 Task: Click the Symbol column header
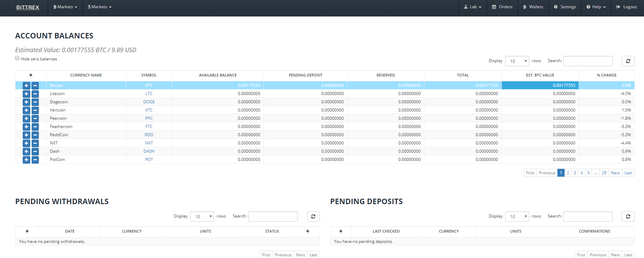(149, 75)
